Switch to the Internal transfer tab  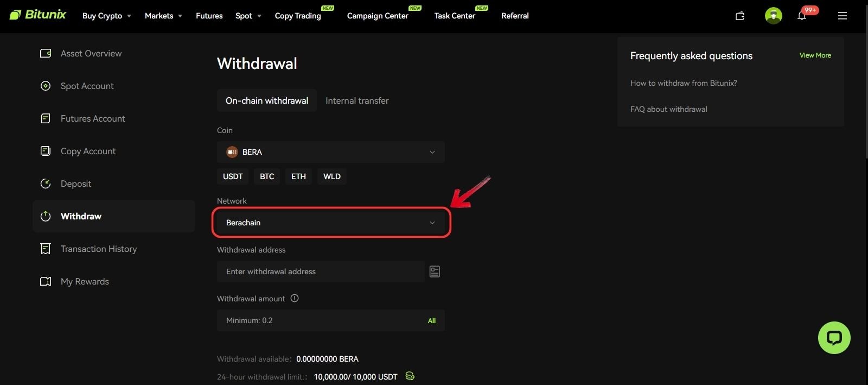point(357,100)
